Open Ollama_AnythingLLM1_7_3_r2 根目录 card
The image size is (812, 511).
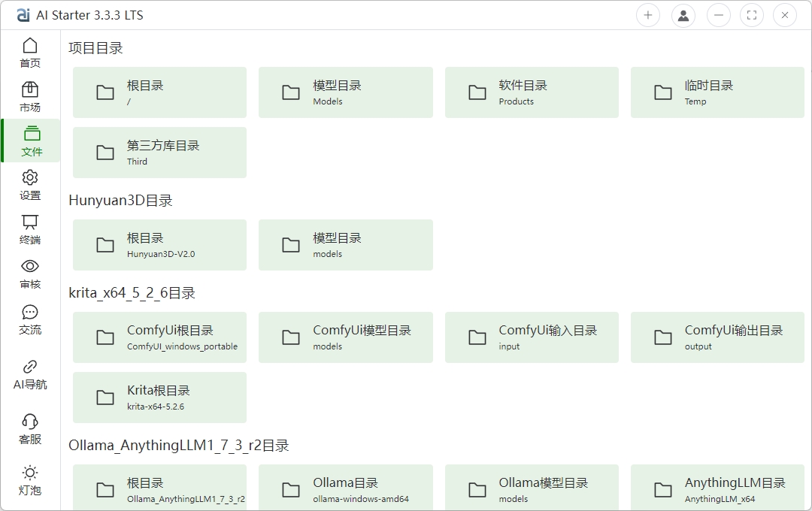click(159, 487)
